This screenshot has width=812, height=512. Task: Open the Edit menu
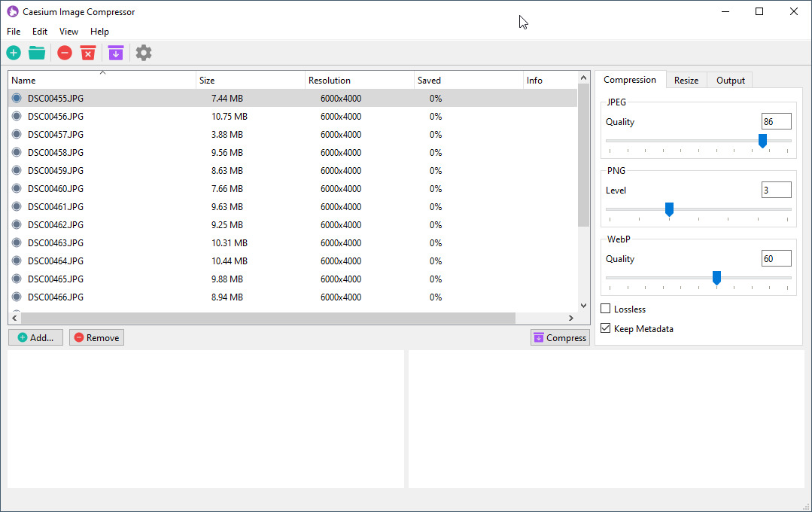click(39, 32)
